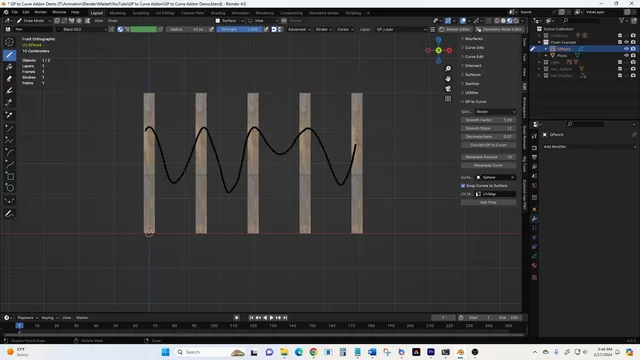Open the Render menu
640x360 pixels.
pos(40,12)
